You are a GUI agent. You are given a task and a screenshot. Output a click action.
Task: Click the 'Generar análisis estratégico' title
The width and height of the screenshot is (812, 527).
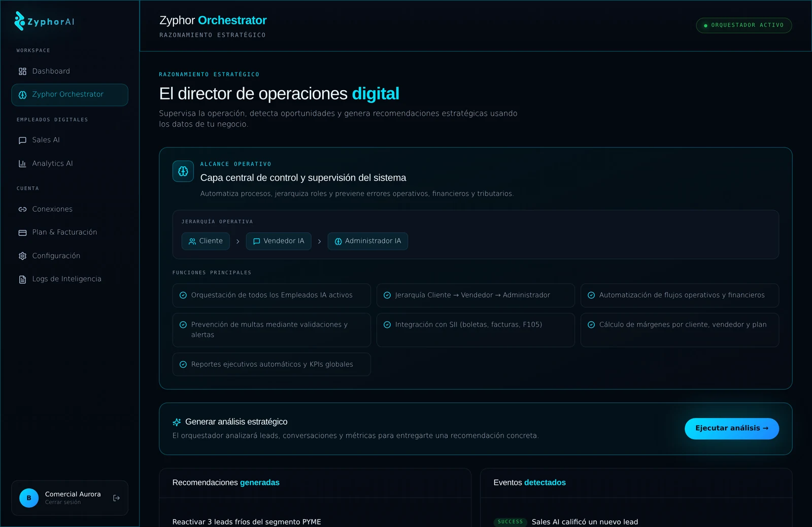point(236,422)
